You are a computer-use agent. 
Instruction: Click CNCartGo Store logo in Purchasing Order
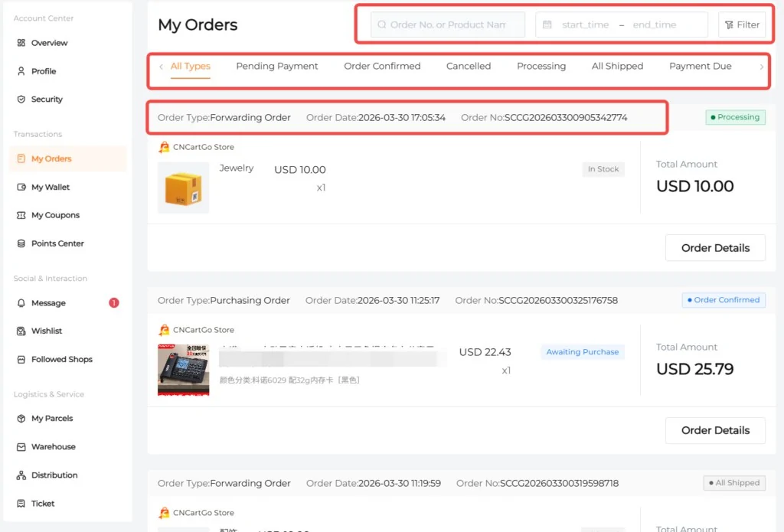coord(164,330)
